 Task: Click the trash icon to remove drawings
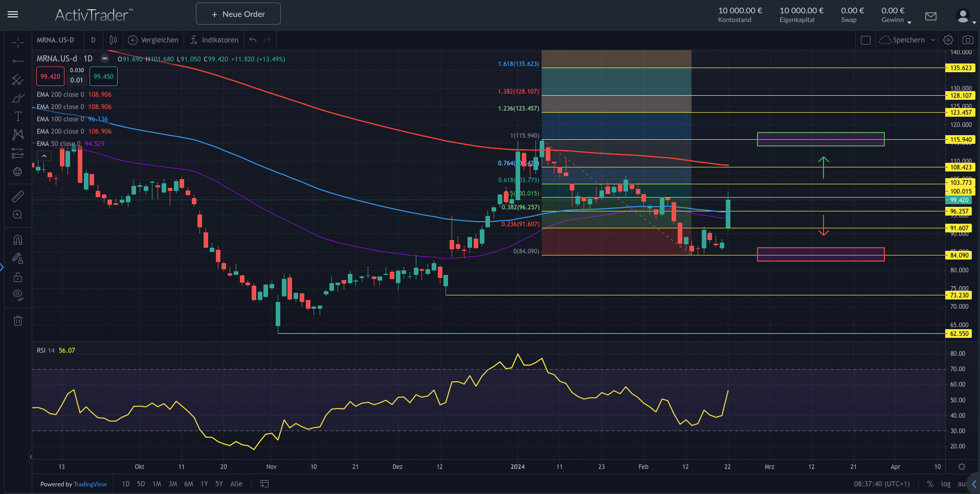pos(18,321)
